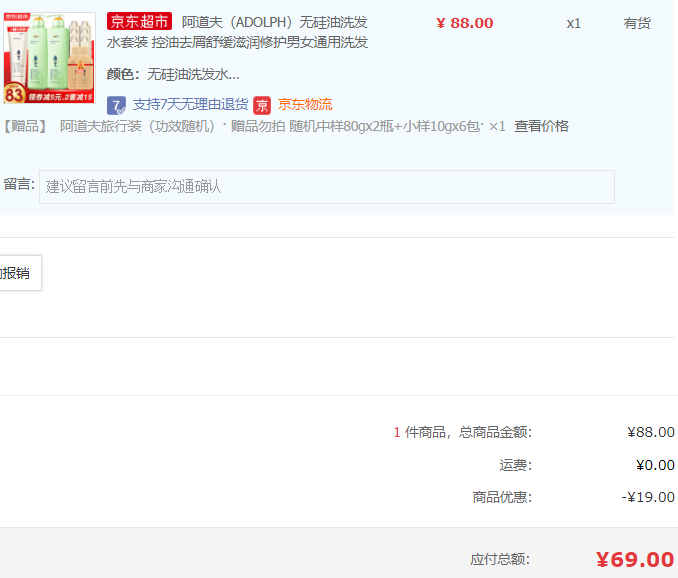The height and width of the screenshot is (578, 678).
Task: Select the 应付总额: label
Action: [x=500, y=559]
